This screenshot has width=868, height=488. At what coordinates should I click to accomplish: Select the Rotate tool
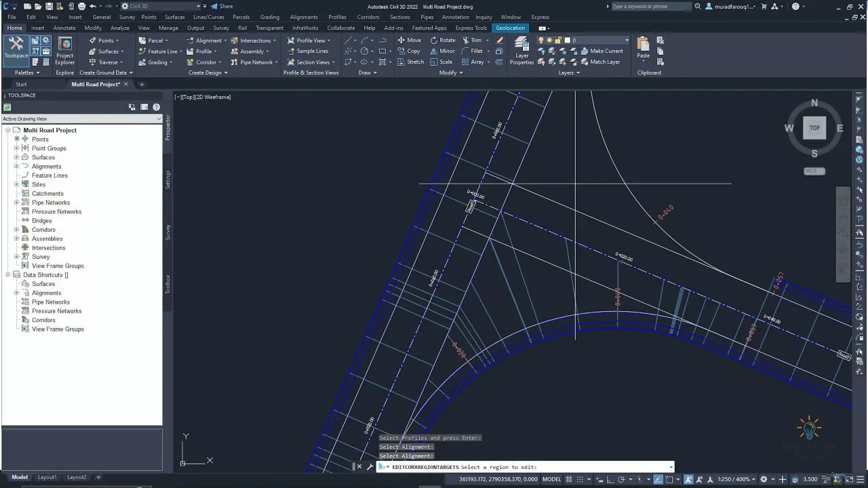tap(443, 40)
